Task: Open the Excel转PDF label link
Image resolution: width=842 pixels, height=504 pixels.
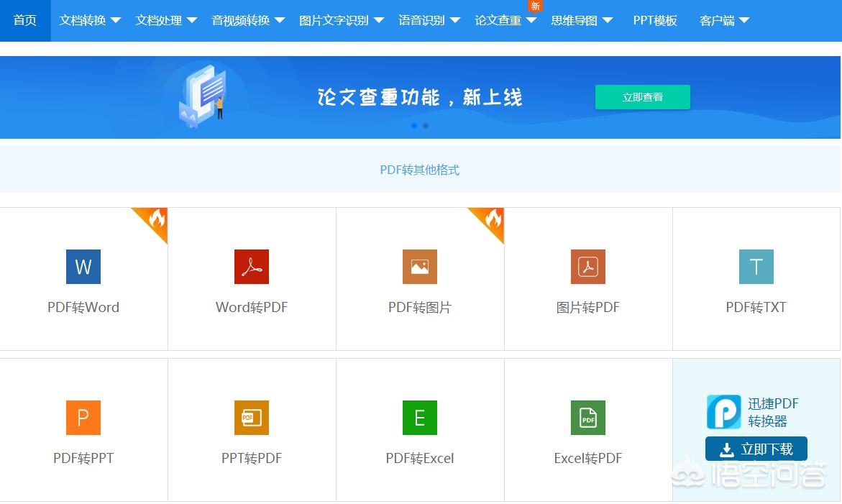Action: (588, 459)
